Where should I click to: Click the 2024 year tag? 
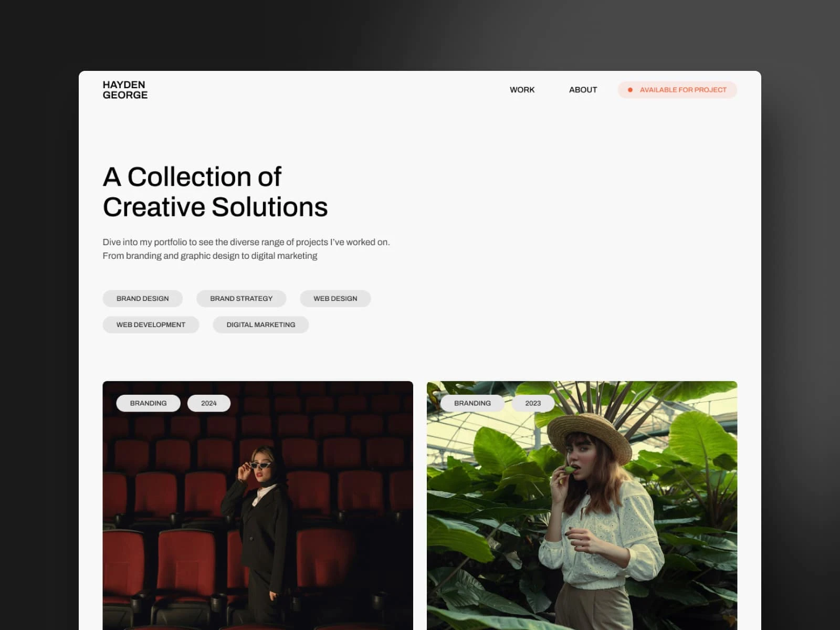[208, 403]
